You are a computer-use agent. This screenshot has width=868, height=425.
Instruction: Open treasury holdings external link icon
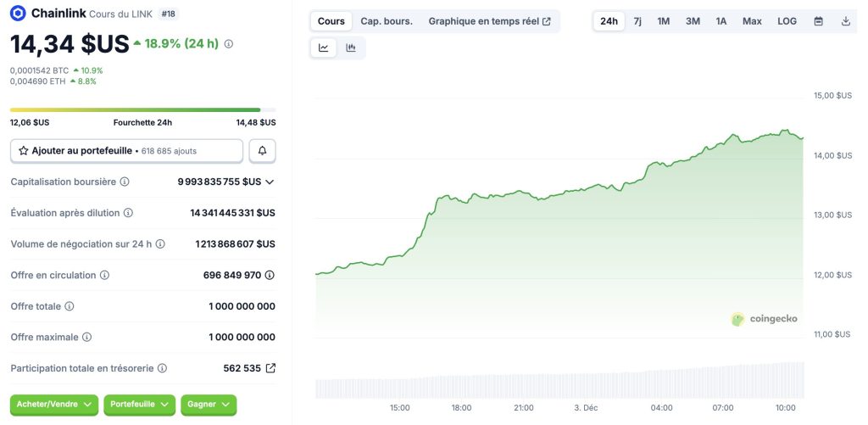pyautogui.click(x=270, y=368)
